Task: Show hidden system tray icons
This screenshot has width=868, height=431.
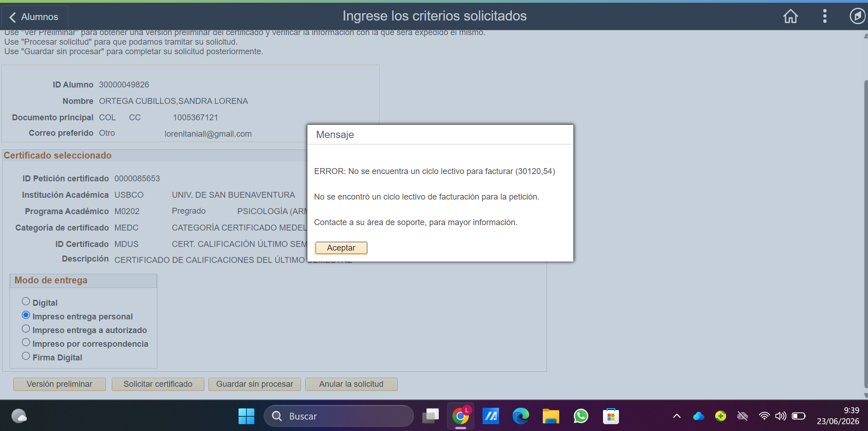Action: pyautogui.click(x=677, y=416)
